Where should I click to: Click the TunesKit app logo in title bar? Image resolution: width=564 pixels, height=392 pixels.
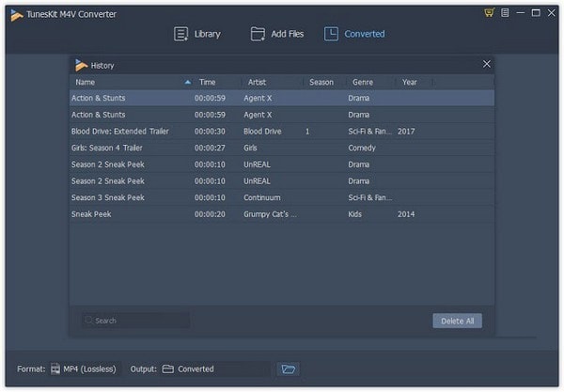(x=17, y=15)
